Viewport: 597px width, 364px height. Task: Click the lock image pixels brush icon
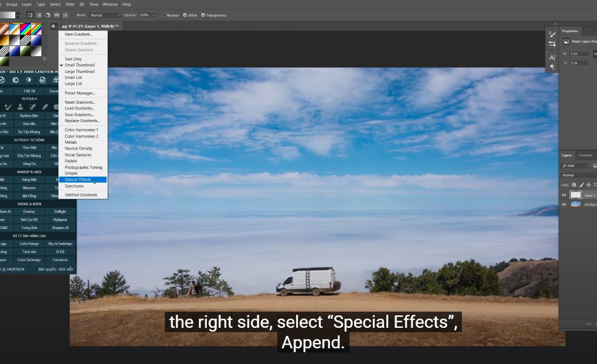582,185
